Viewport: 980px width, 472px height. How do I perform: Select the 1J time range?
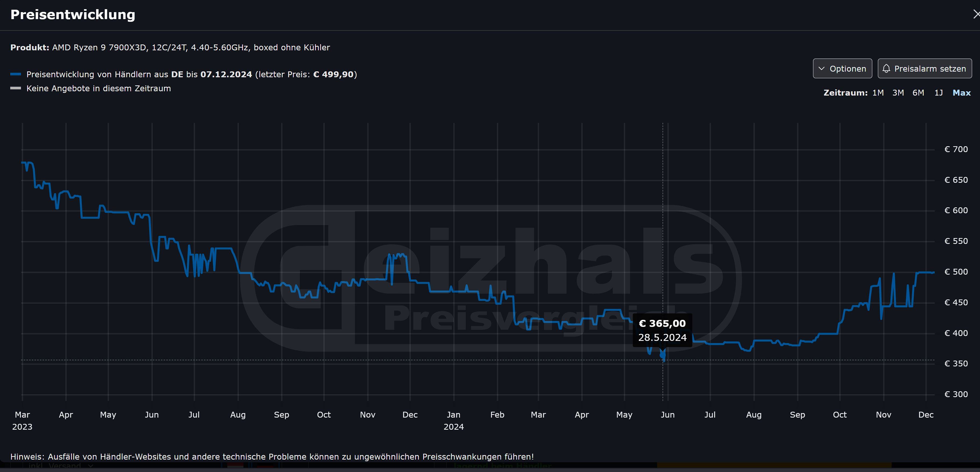[939, 93]
